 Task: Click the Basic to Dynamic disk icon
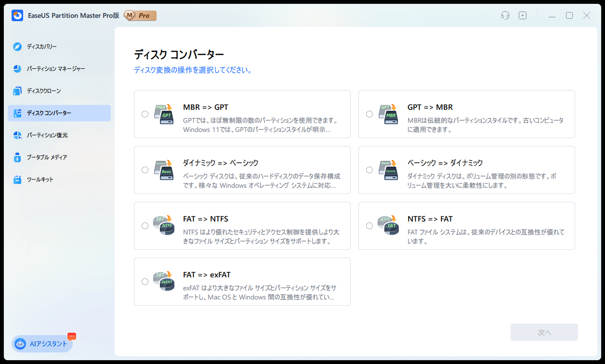tap(388, 170)
